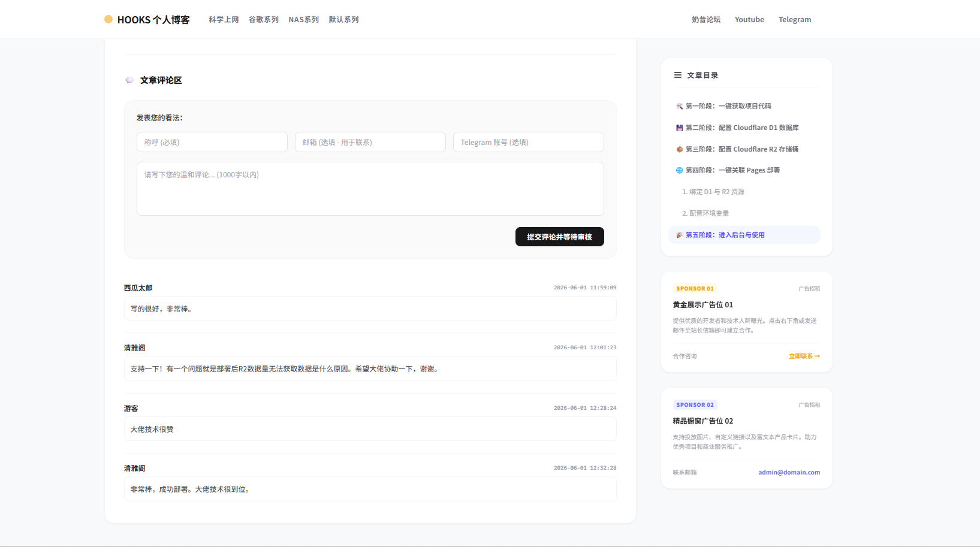Focus the 邮箱 email field

(370, 142)
